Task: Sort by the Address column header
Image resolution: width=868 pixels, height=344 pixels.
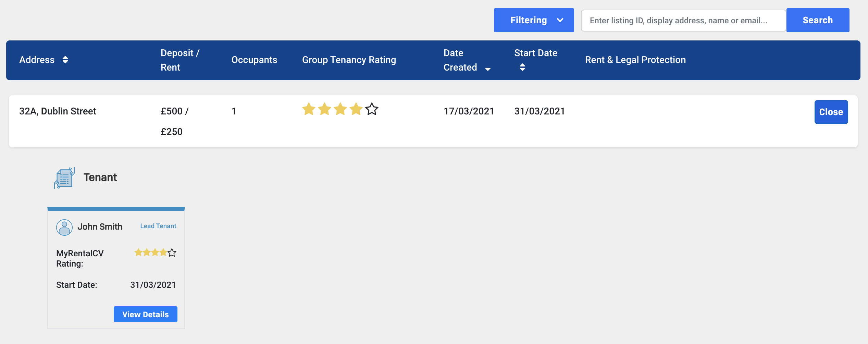Action: coord(37,60)
